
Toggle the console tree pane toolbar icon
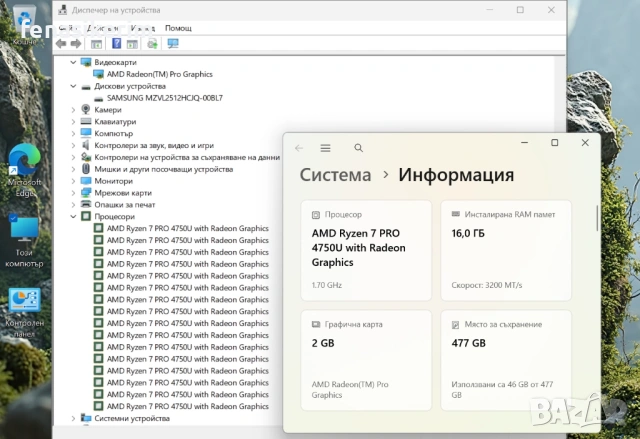pos(96,44)
